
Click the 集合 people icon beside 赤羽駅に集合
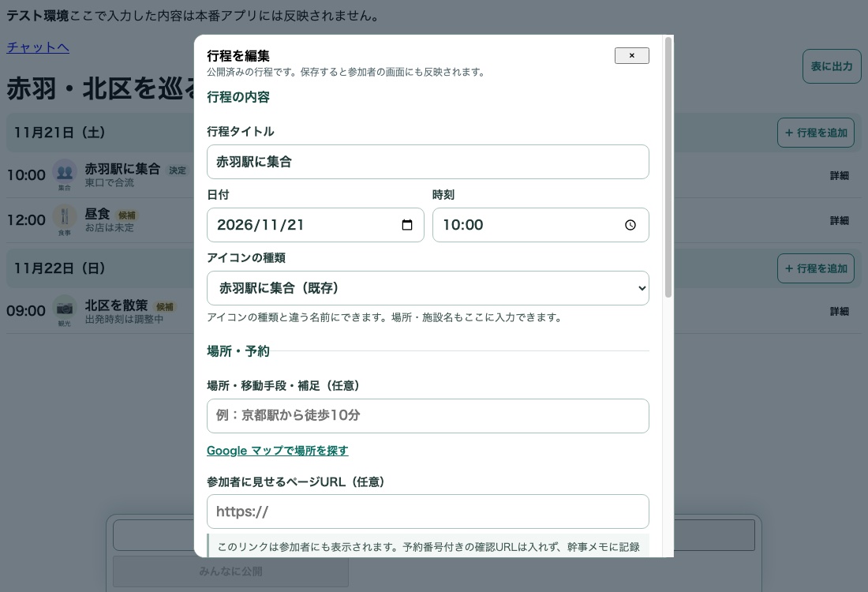click(x=64, y=171)
